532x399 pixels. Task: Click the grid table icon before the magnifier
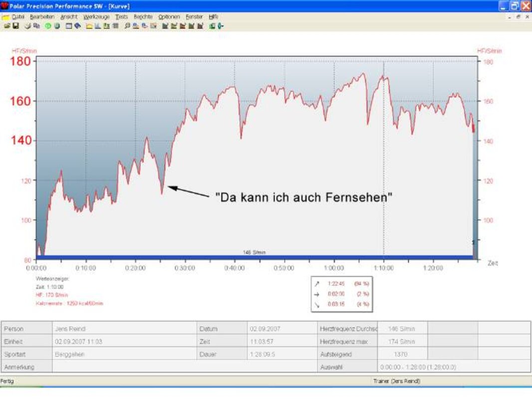pyautogui.click(x=115, y=26)
